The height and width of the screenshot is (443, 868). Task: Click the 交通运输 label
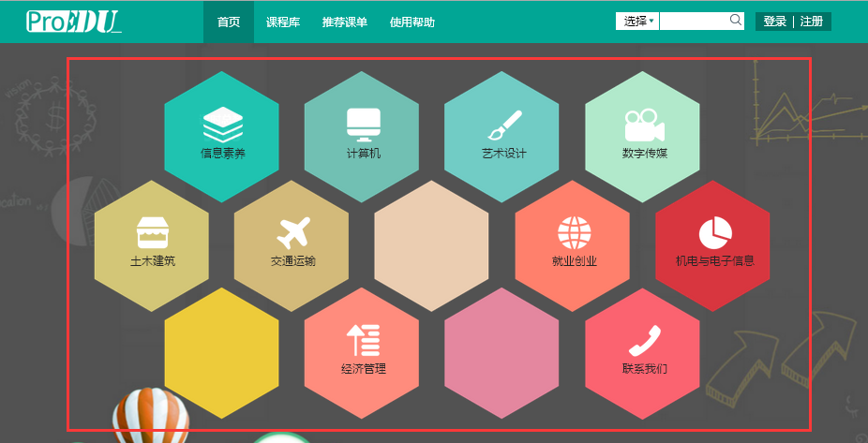(x=293, y=261)
